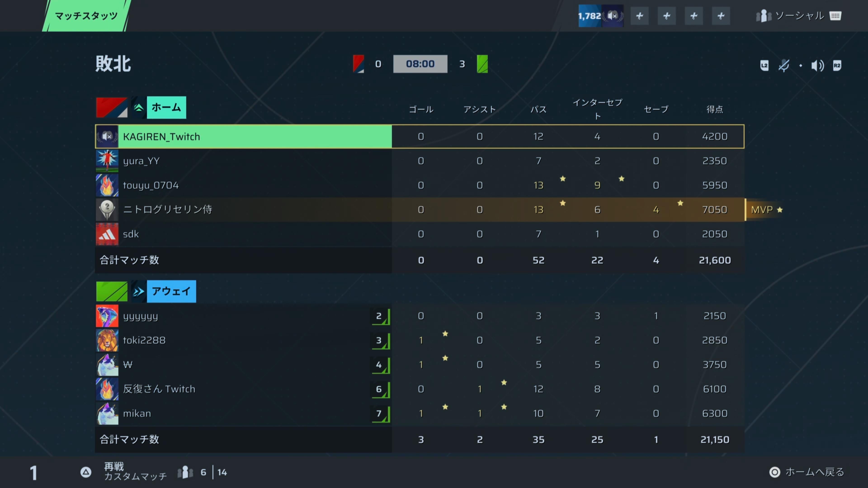Select the ホーム team label
Screen dimensions: 868x488
point(166,108)
